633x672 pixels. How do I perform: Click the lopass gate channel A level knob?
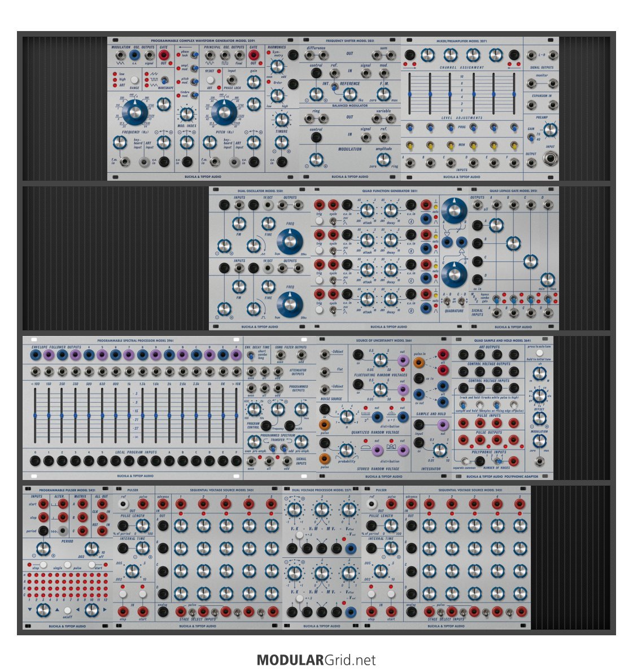(x=496, y=225)
